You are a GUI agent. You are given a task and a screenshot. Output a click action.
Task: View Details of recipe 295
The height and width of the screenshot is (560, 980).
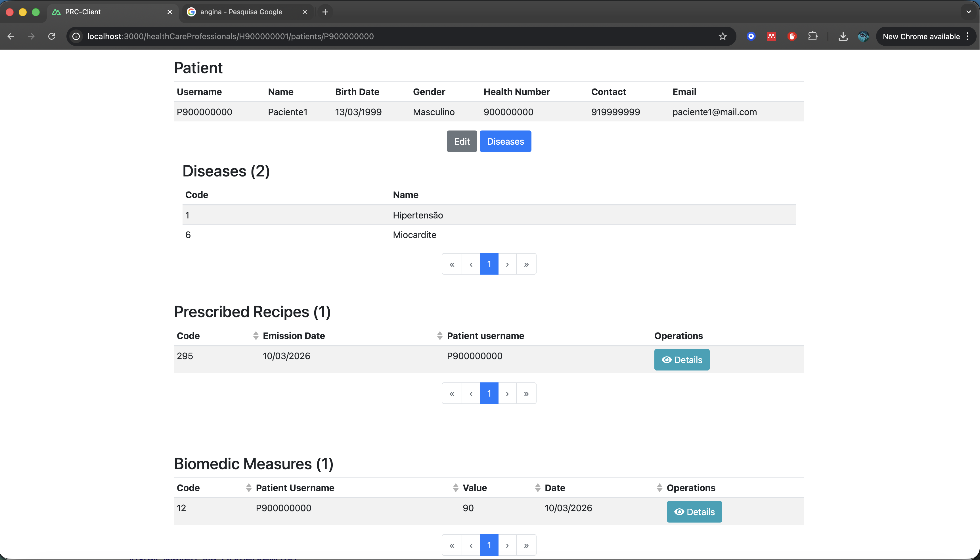pos(681,360)
